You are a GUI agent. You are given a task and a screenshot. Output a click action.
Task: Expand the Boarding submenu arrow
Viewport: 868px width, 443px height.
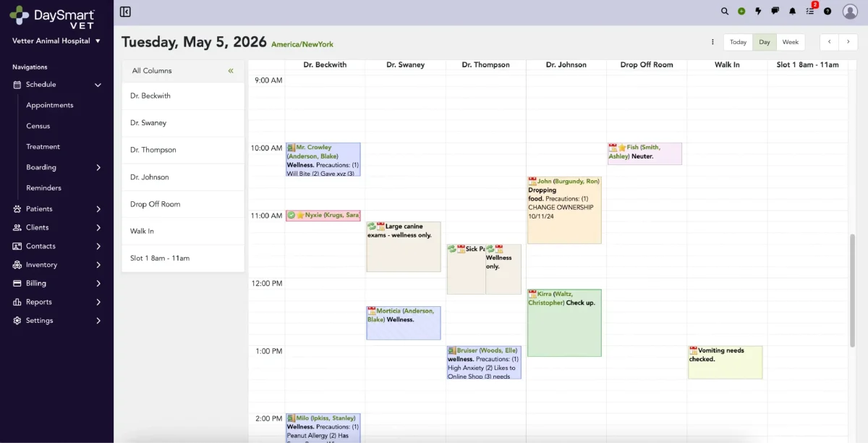98,167
